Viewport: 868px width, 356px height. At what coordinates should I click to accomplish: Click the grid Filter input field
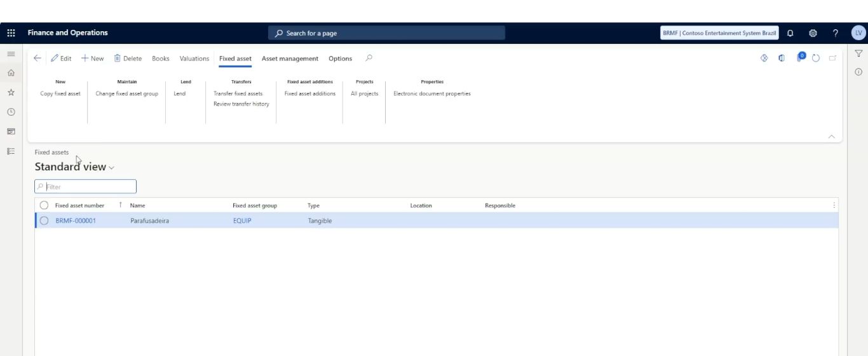coord(85,187)
